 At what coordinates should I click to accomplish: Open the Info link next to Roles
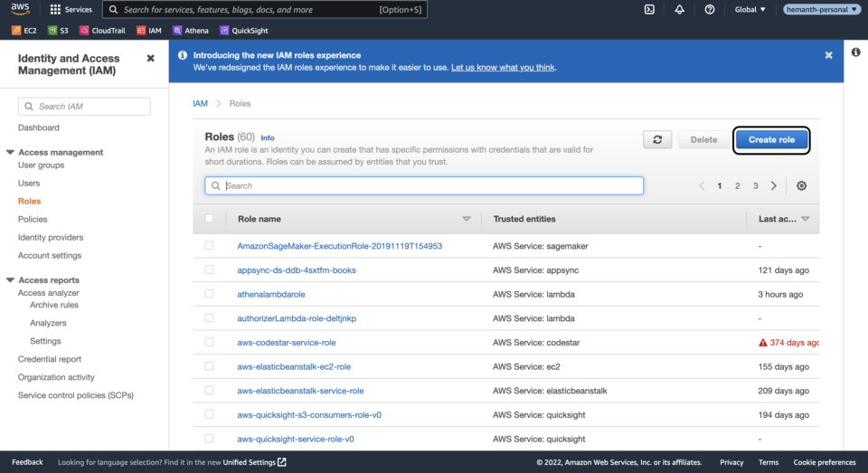268,137
